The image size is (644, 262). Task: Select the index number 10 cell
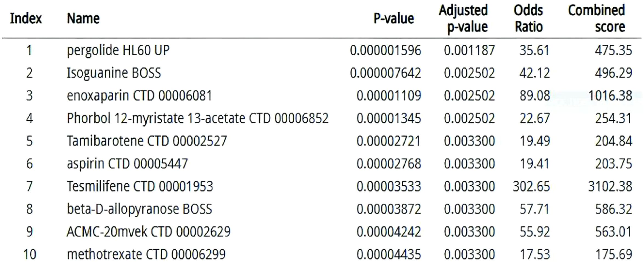point(30,254)
